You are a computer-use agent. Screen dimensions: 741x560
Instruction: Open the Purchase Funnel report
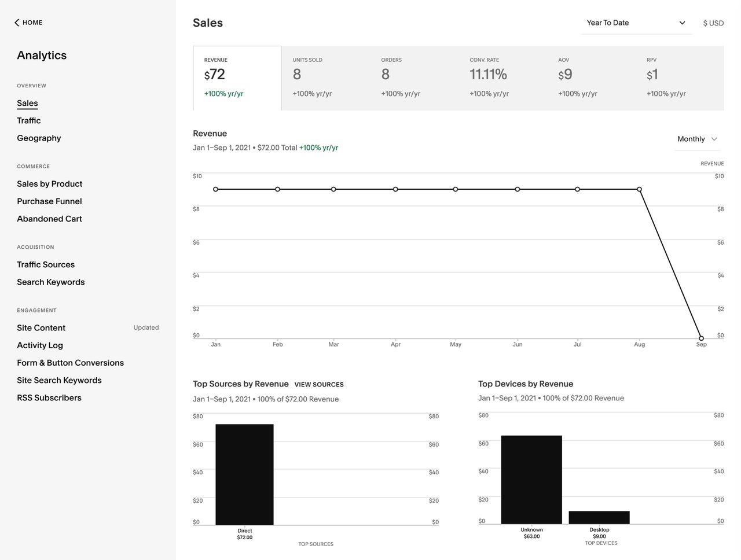(x=49, y=201)
